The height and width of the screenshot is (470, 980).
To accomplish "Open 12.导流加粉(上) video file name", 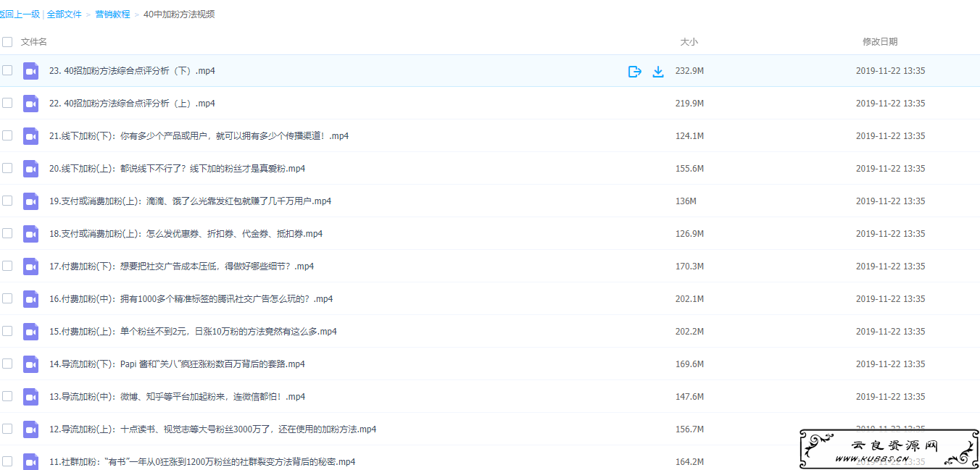I will 212,429.
